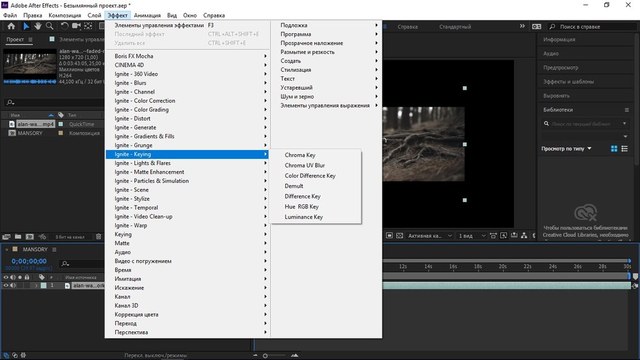
Task: Open the MANSORY timeline panel menu icon
Action: [x=54, y=249]
